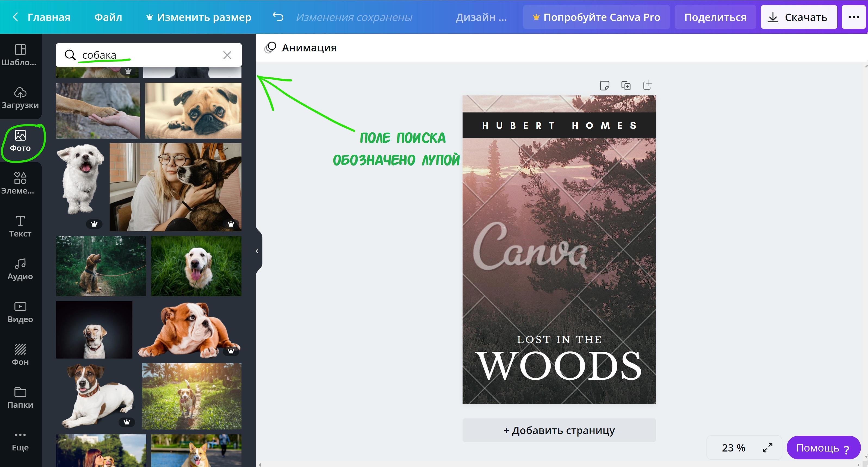Open the Фон background panel
The width and height of the screenshot is (868, 467).
pyautogui.click(x=20, y=354)
